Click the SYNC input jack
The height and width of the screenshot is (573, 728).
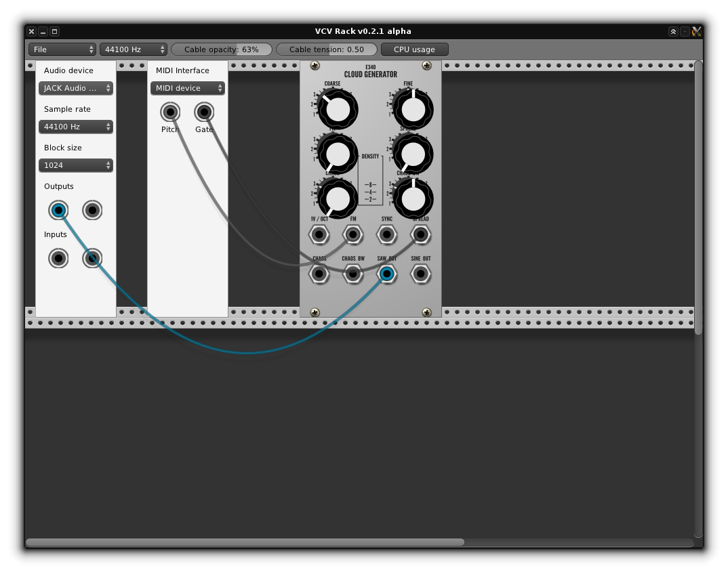coord(387,235)
